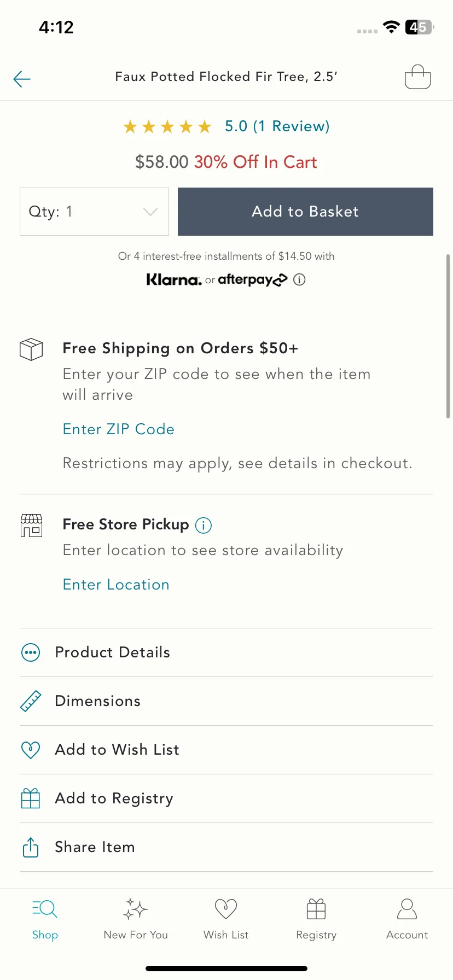The image size is (453, 980).
Task: Tap the Free Store Pickup info icon
Action: point(204,525)
